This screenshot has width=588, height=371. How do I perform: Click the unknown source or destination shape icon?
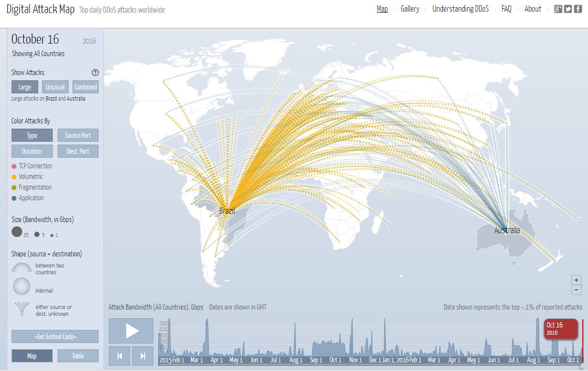[21, 310]
